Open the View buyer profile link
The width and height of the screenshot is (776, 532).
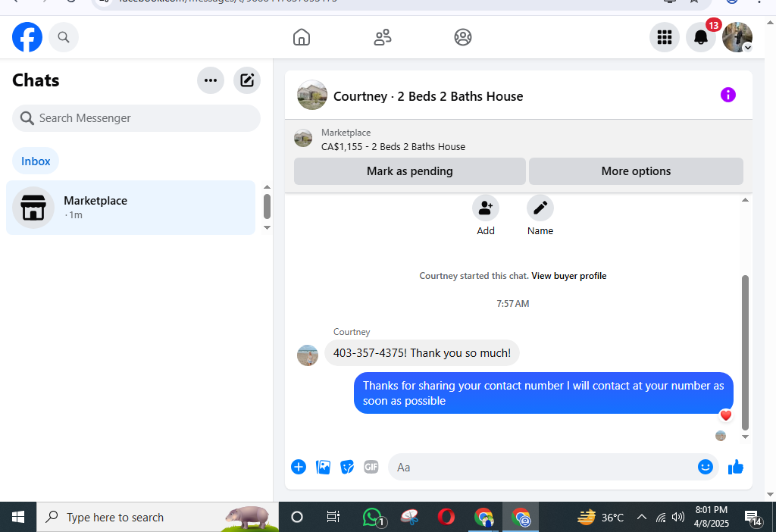(568, 276)
